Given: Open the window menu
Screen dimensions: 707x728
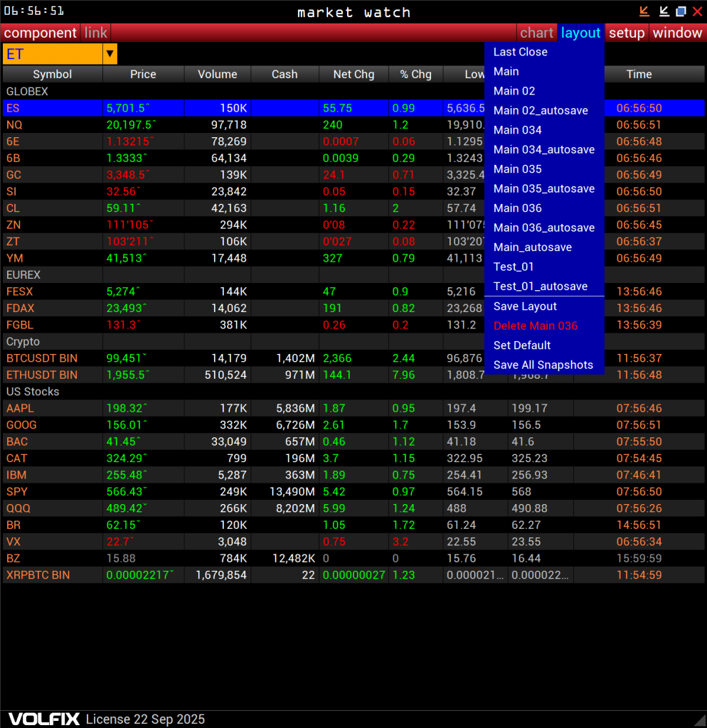Looking at the screenshot, I should (677, 33).
